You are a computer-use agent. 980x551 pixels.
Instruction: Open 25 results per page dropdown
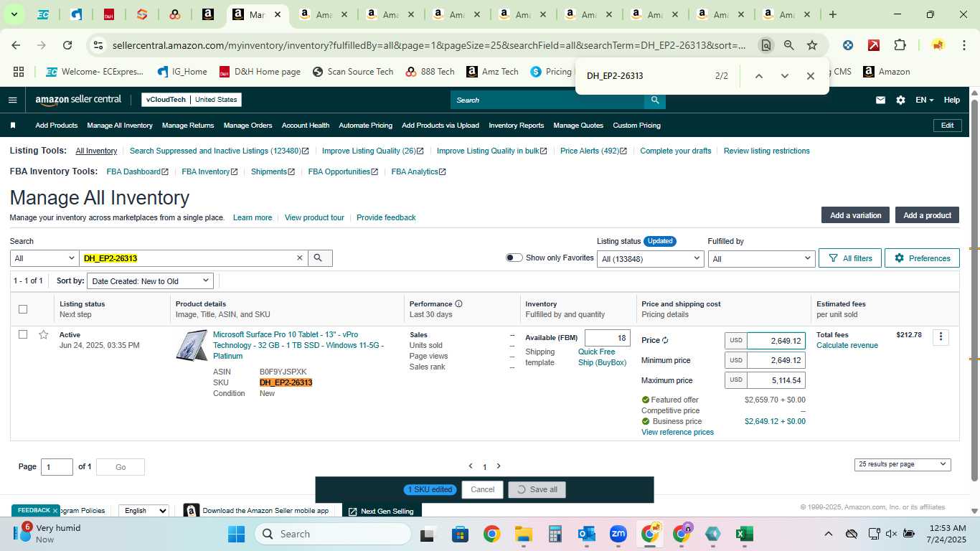[x=903, y=464]
